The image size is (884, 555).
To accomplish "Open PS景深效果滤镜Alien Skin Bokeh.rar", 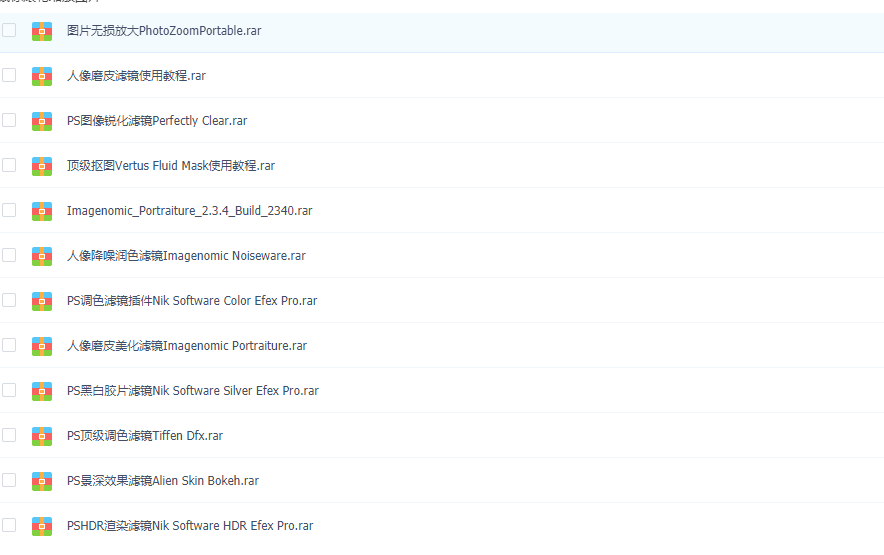I will (x=163, y=481).
